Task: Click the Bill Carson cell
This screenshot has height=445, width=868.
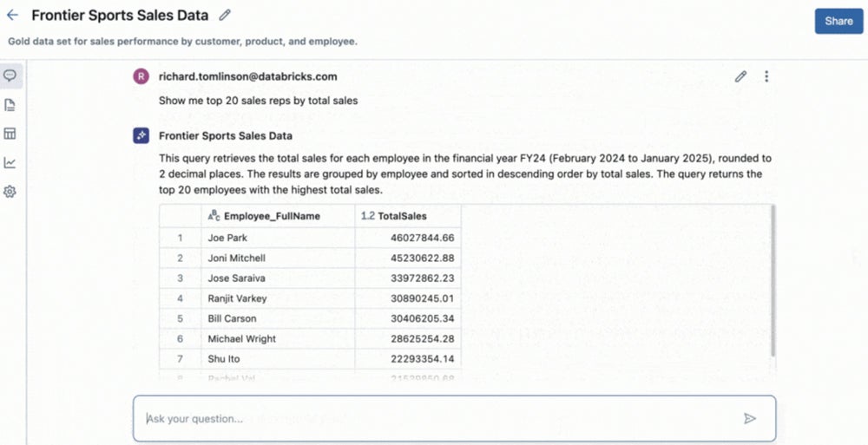Action: click(x=278, y=318)
